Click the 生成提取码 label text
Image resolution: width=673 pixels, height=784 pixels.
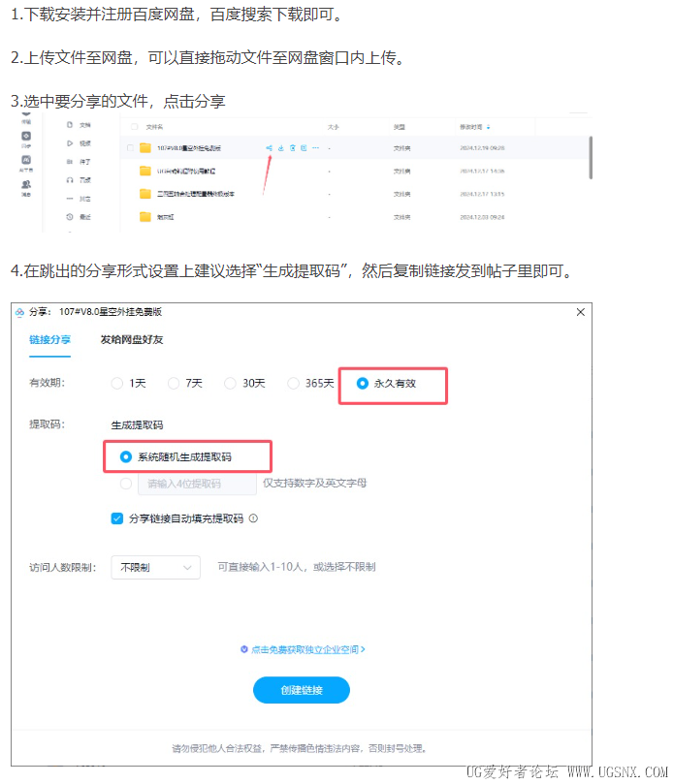[137, 425]
